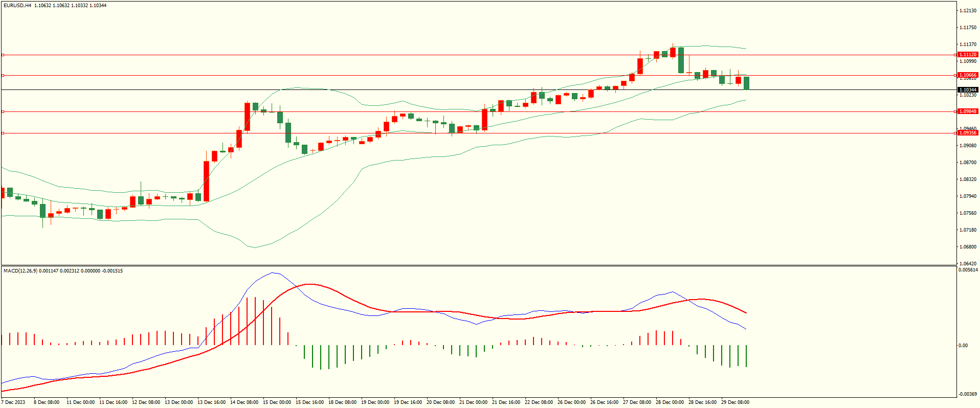
Task: Select the tall red 13 Dec breakout candle
Action: pyautogui.click(x=206, y=181)
